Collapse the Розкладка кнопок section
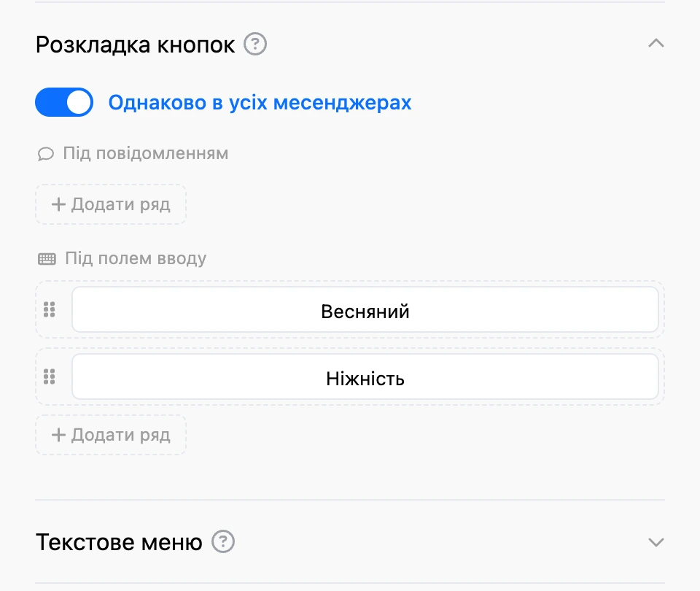 click(x=656, y=43)
